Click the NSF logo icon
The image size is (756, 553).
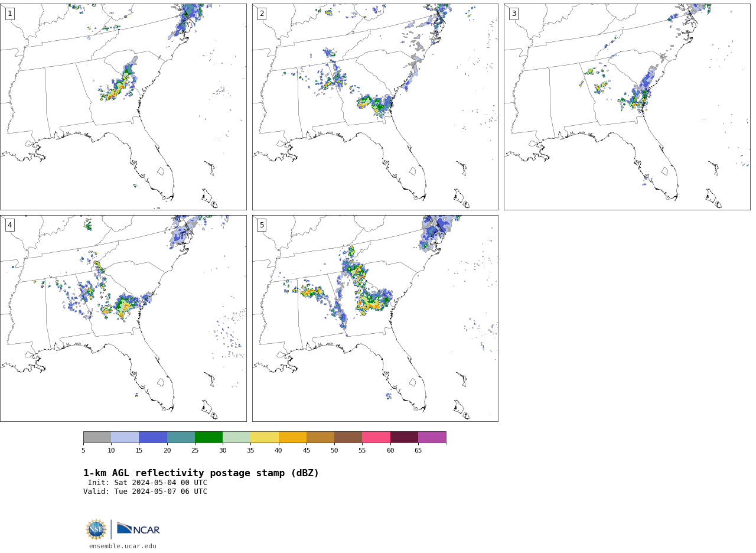click(96, 529)
